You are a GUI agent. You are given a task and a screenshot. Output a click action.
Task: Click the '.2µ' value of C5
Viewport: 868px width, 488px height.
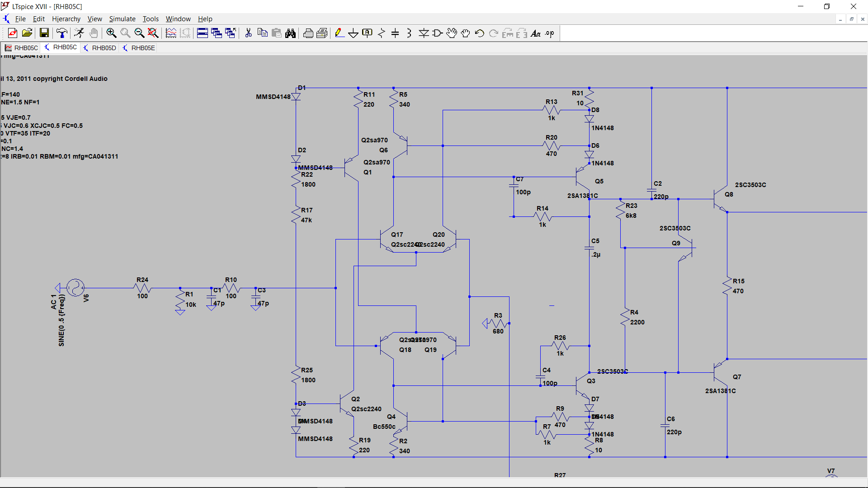click(x=596, y=254)
